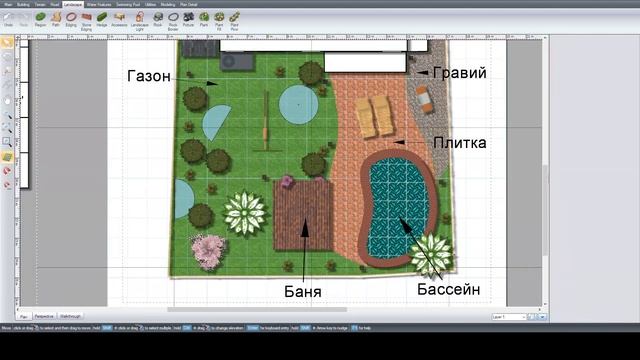Choose the Edging tool
Image resolution: width=640 pixels, height=360 pixels.
pyautogui.click(x=71, y=19)
